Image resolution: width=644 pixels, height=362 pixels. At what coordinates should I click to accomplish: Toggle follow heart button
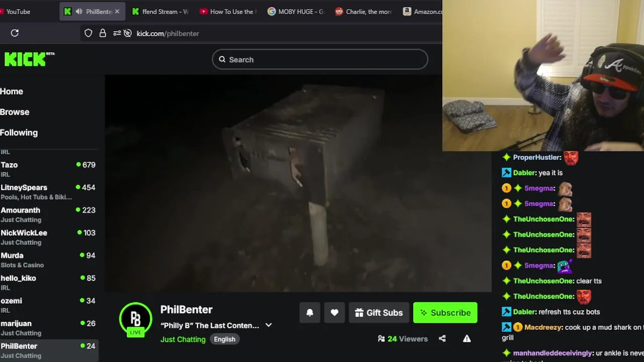click(335, 313)
